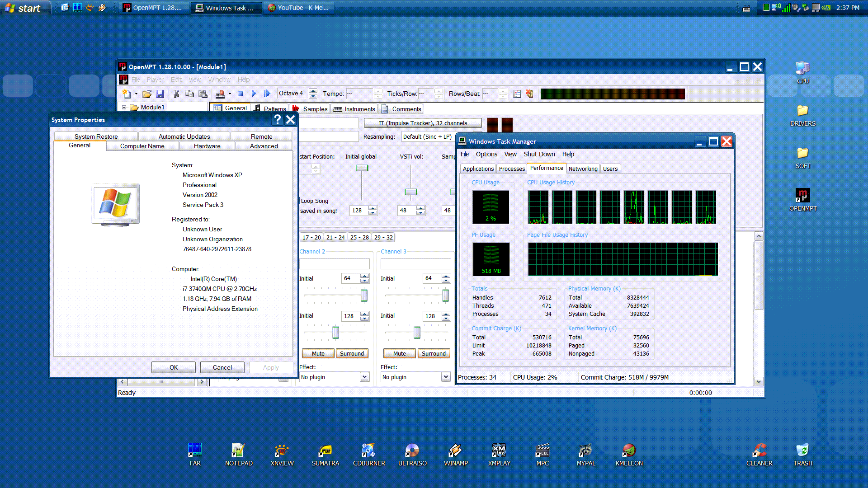
Task: Open the dropdown arrow beside MIDI record icon
Action: point(230,94)
